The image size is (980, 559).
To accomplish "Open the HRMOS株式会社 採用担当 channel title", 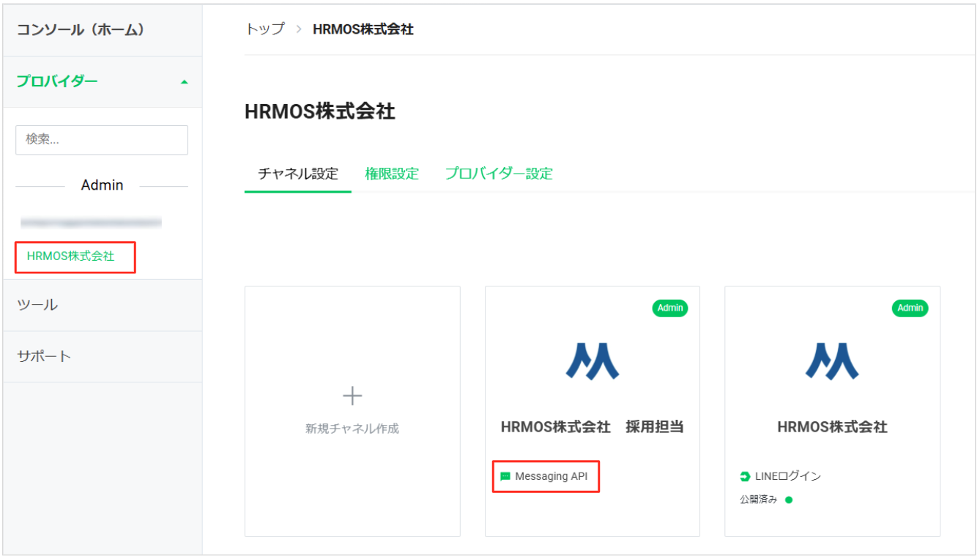I will coord(592,427).
